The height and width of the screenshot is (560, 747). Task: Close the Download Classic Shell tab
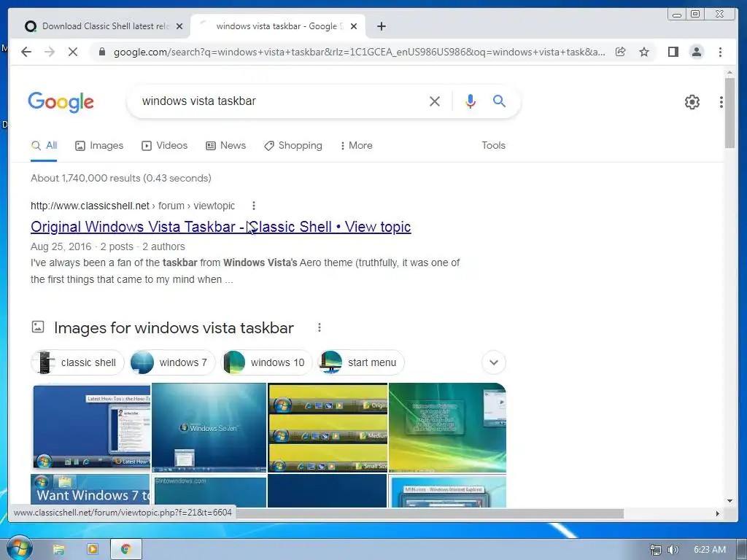tap(179, 26)
